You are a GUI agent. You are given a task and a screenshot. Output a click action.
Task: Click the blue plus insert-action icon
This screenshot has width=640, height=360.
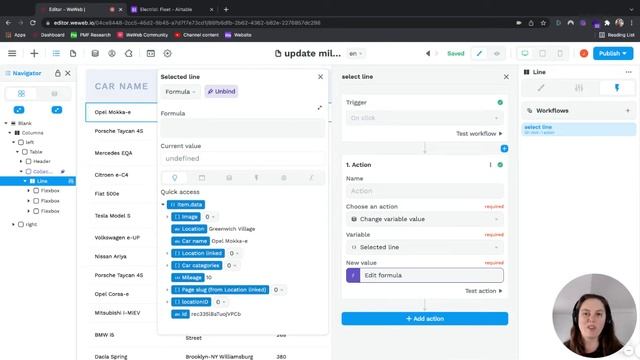coord(504,149)
